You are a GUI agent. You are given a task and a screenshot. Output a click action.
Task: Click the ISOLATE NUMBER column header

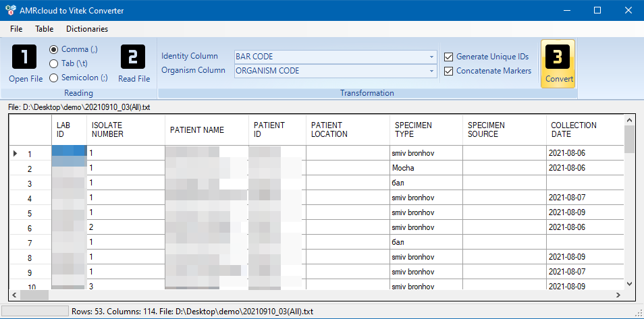(126, 129)
